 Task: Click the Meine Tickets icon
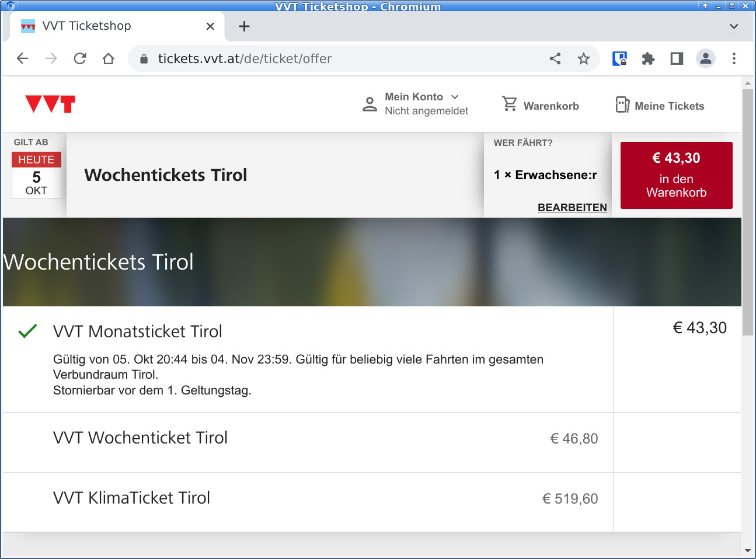point(622,104)
